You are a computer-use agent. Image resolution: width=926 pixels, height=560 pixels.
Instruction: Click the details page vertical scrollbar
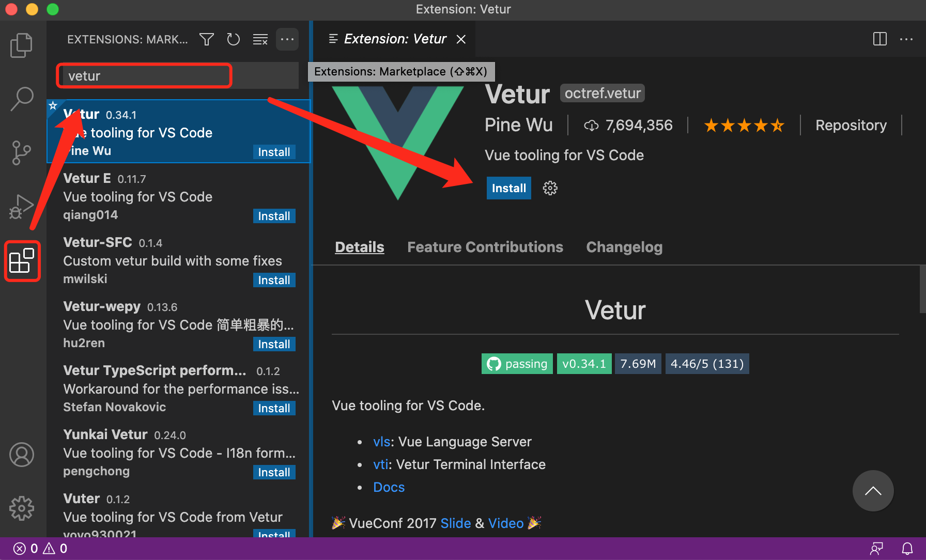[x=922, y=289]
